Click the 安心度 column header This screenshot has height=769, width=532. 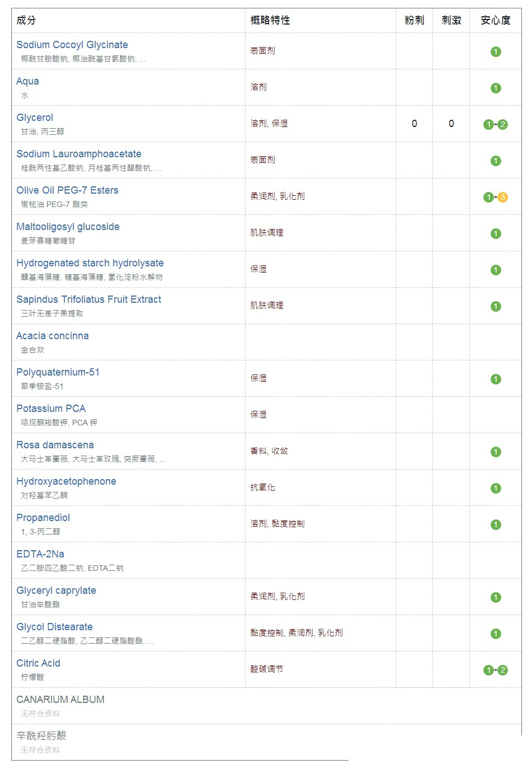tap(496, 20)
